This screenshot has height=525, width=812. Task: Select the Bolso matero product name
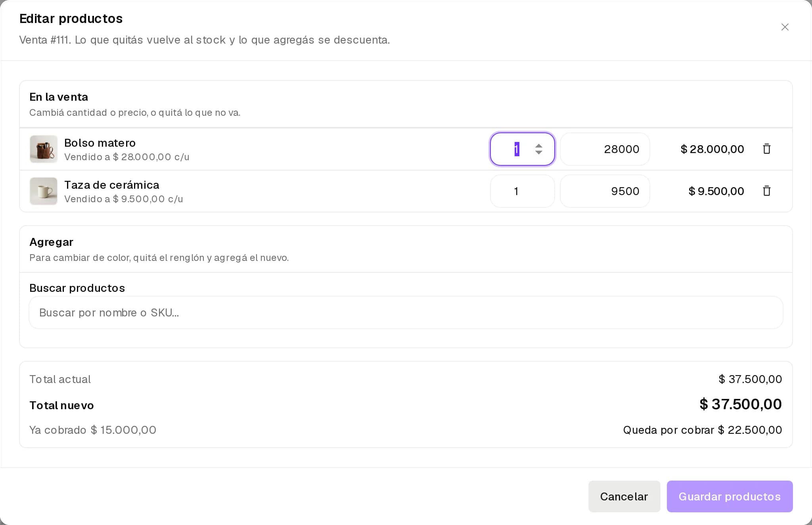coord(100,143)
